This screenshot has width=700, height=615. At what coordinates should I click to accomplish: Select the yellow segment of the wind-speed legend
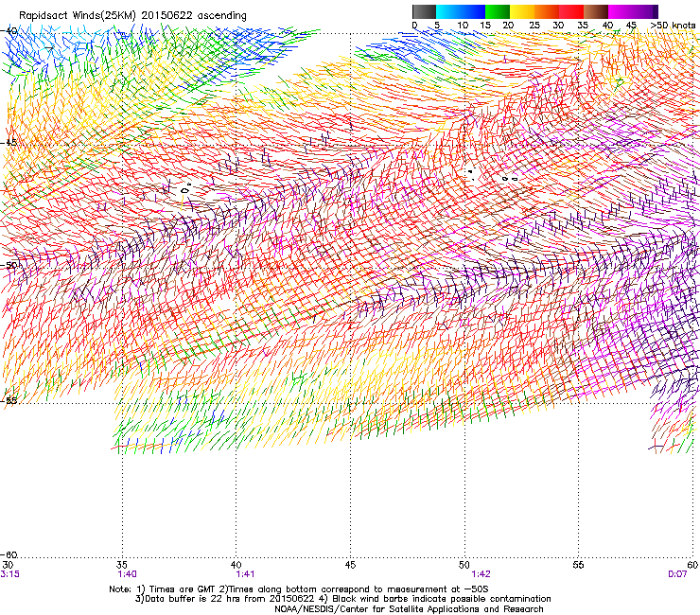(x=522, y=11)
